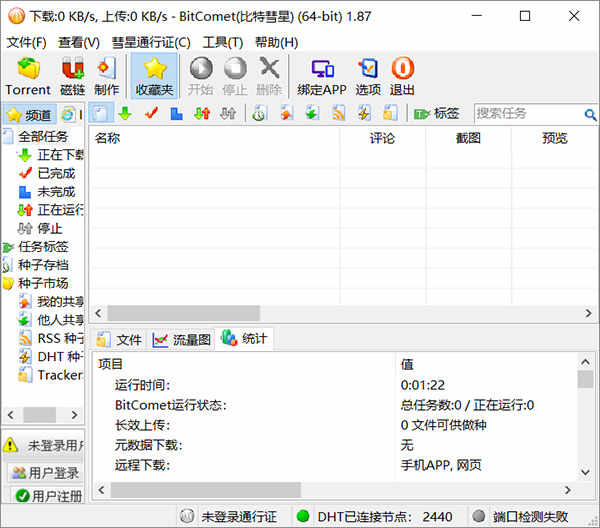Select Task Tags (任务标签) tree item
Viewport: 600px width, 528px height.
click(x=36, y=247)
